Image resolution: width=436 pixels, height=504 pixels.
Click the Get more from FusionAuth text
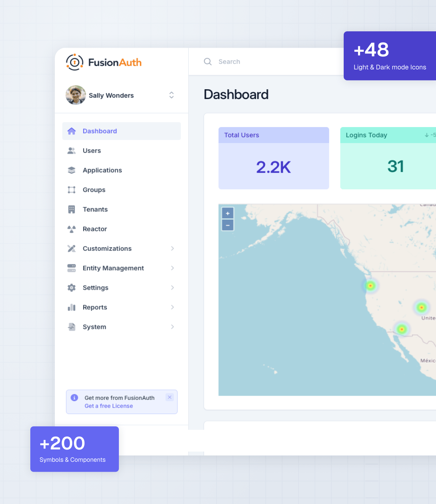pos(120,398)
